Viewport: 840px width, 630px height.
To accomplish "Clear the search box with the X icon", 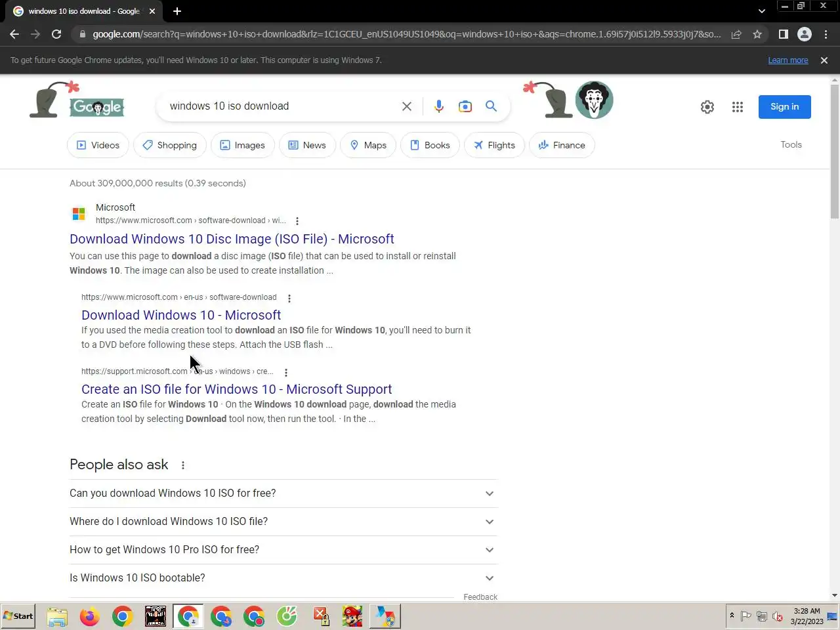I will tap(407, 106).
